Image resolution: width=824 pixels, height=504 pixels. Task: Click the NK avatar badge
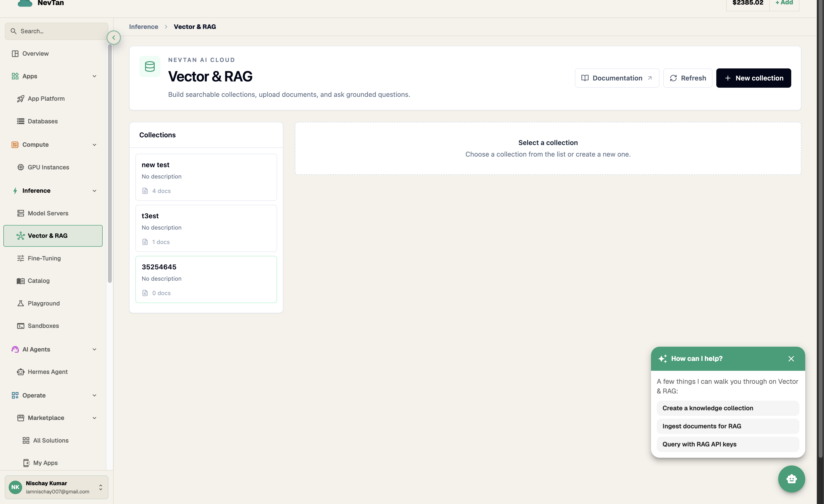[x=15, y=487]
